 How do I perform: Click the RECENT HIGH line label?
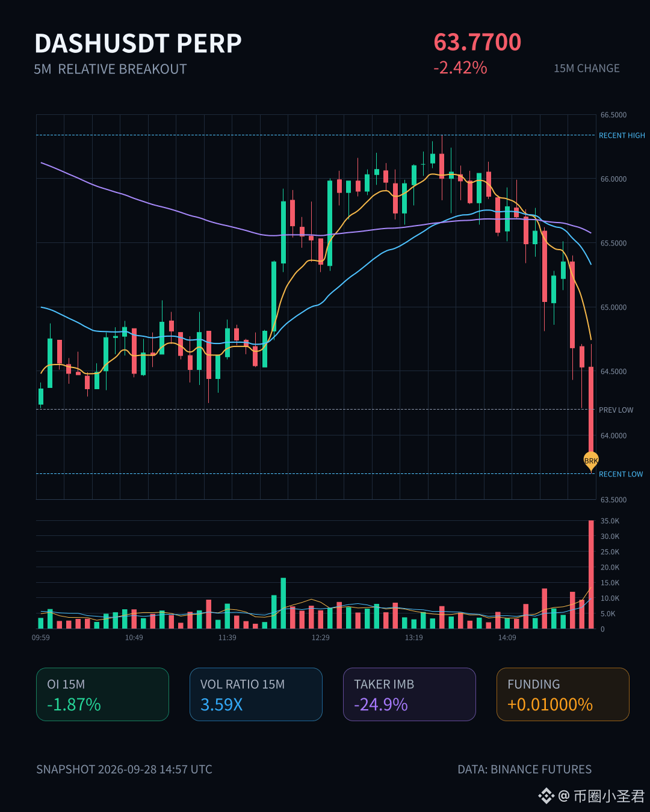(x=622, y=135)
